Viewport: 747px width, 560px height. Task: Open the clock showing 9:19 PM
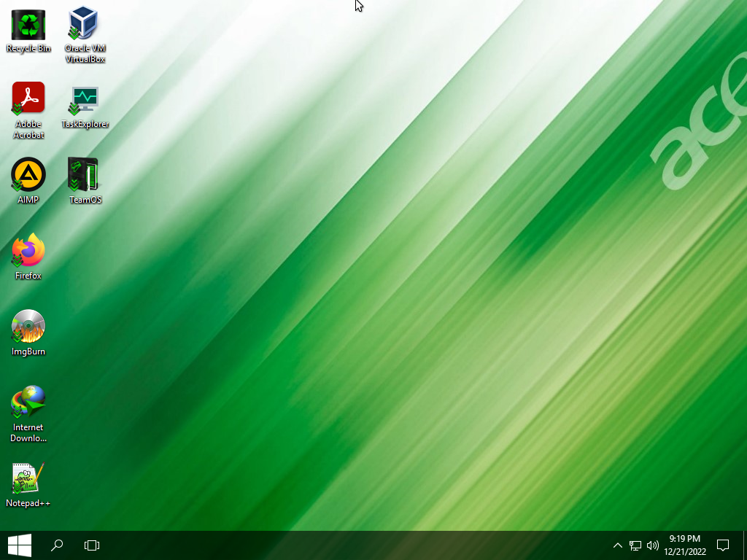[x=685, y=545]
